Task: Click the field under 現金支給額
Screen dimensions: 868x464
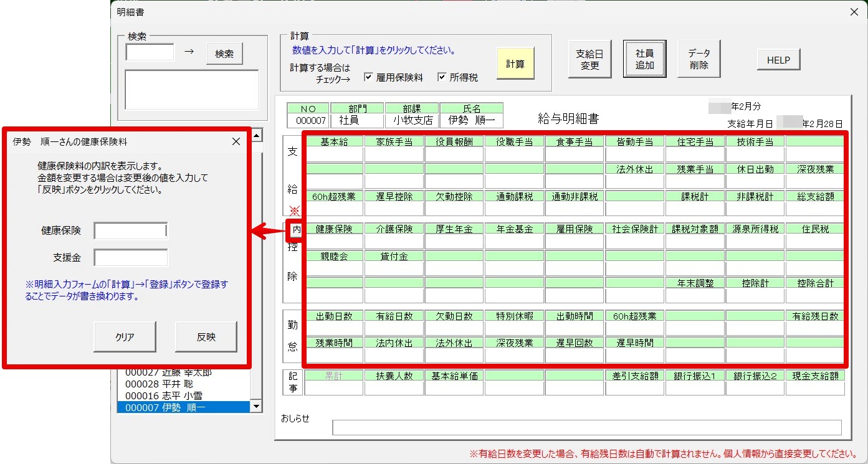Action: point(815,388)
